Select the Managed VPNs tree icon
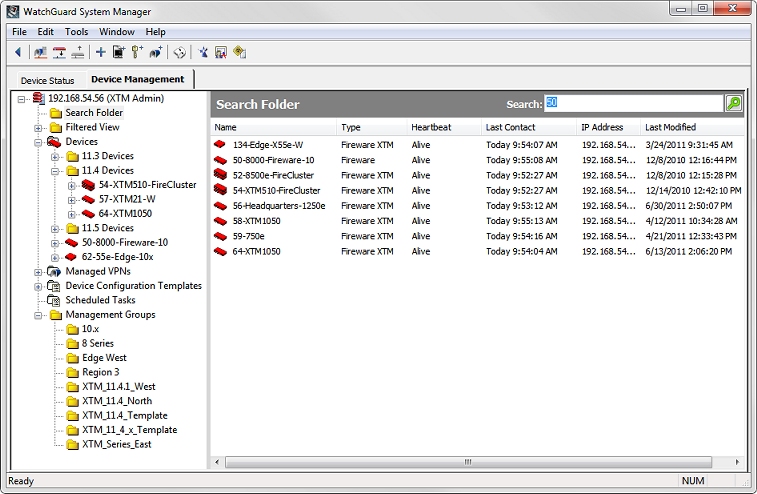The width and height of the screenshot is (757, 494). click(x=54, y=271)
